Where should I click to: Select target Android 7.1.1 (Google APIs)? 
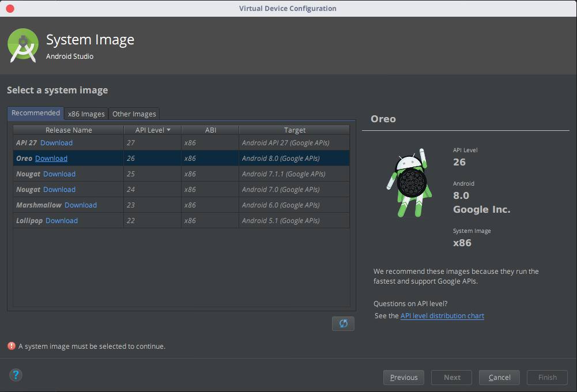[x=294, y=174]
